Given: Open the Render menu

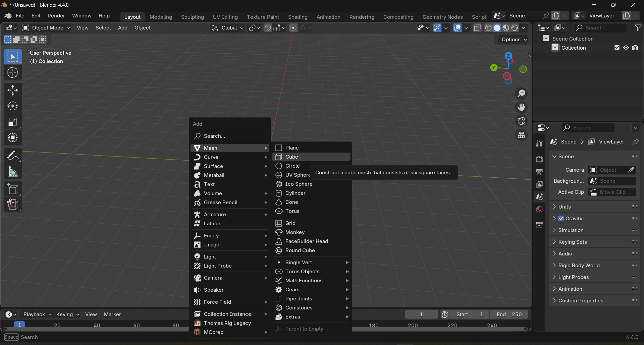Looking at the screenshot, I should point(56,16).
